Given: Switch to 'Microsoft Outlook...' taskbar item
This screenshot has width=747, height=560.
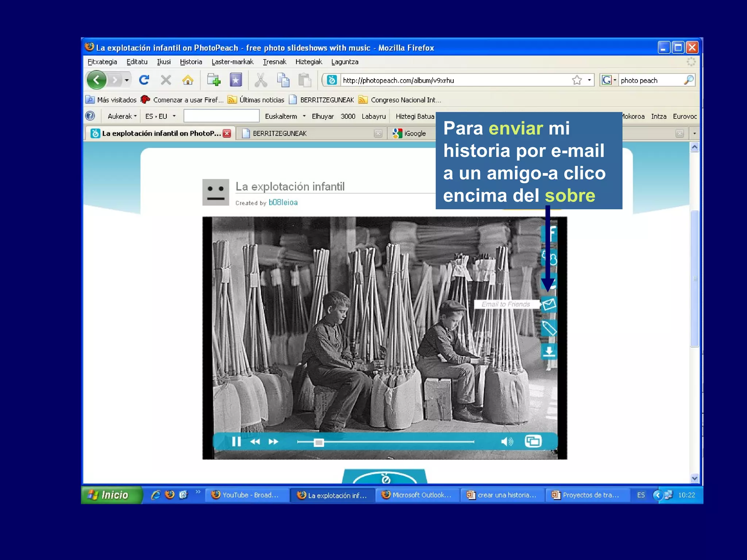Looking at the screenshot, I should coord(417,495).
